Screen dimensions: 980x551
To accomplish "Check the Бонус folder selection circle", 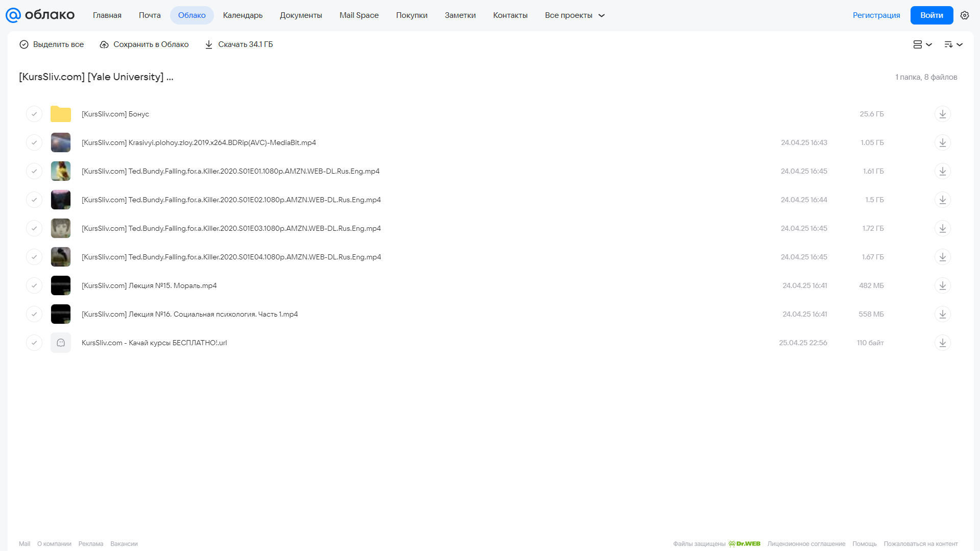I will click(34, 114).
